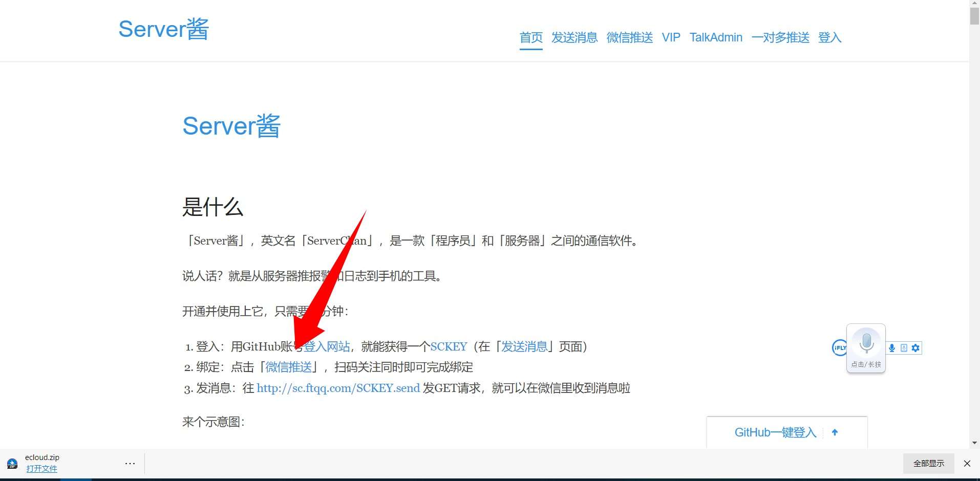Open the VIP navigation item
Image resolution: width=980 pixels, height=481 pixels.
tap(671, 37)
